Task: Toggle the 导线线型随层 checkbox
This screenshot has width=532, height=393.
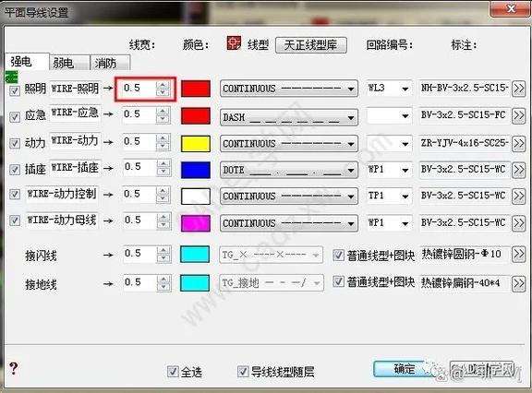Action: pyautogui.click(x=243, y=371)
